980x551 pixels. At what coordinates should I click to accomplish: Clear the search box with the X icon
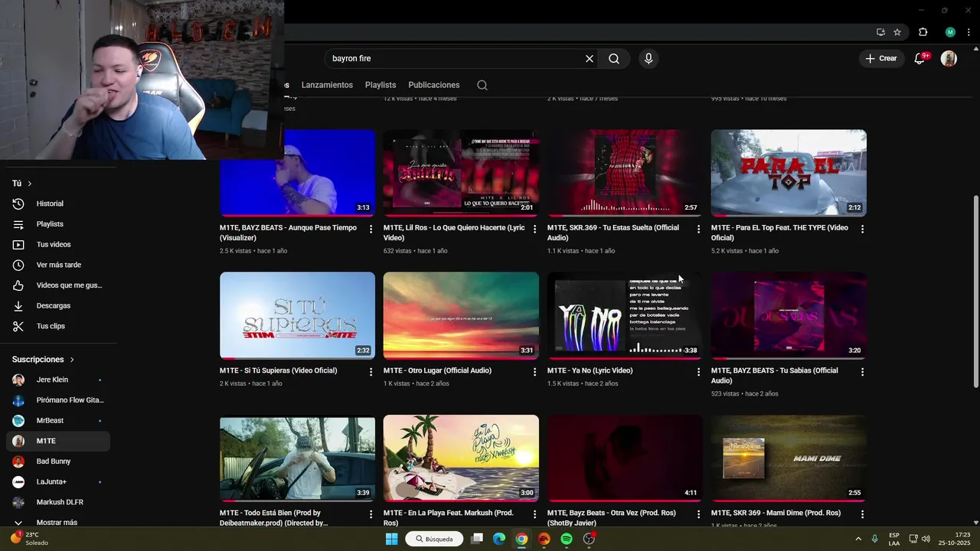click(590, 58)
